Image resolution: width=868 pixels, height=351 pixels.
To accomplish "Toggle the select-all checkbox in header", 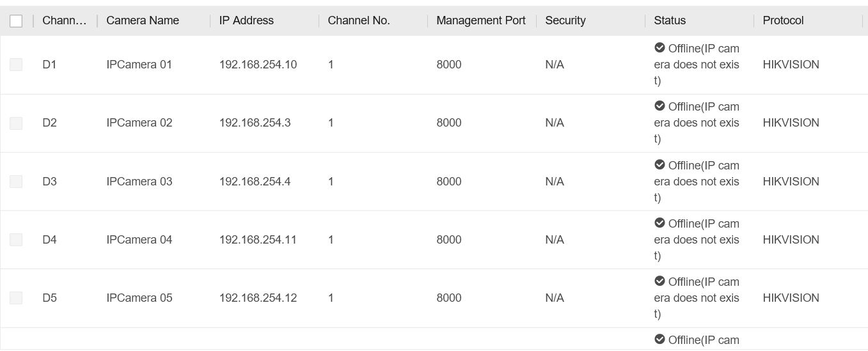I will [x=16, y=21].
